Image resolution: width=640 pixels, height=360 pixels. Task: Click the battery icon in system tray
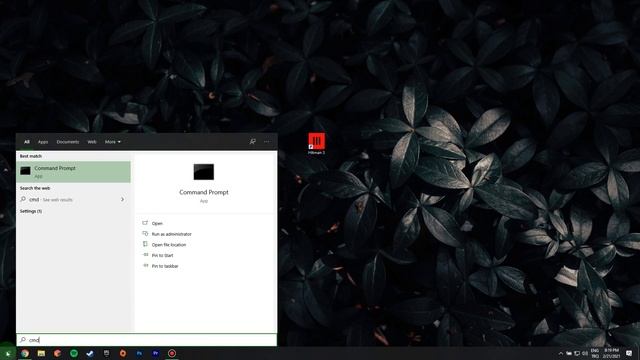pos(569,353)
